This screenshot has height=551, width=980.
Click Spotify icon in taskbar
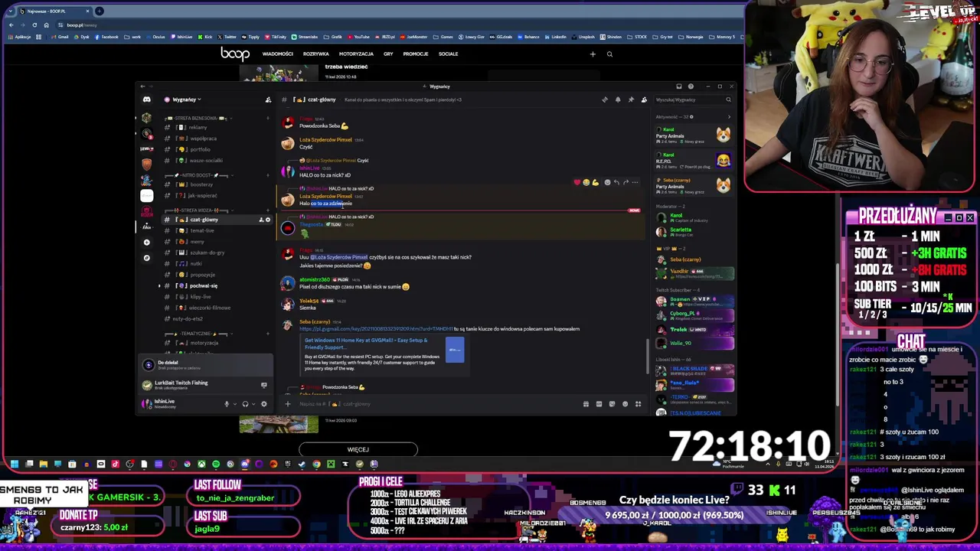216,464
